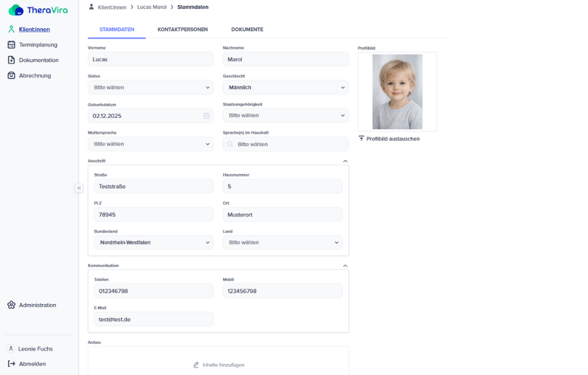The height and width of the screenshot is (375, 588).
Task: Click the Abmelden logout icon
Action: tap(12, 363)
